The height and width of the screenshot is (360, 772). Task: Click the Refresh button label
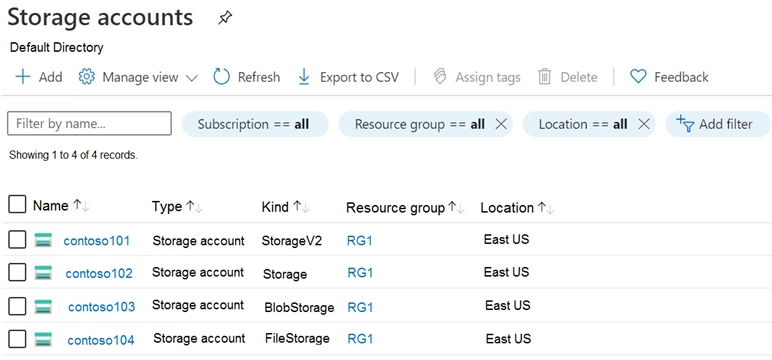(259, 77)
